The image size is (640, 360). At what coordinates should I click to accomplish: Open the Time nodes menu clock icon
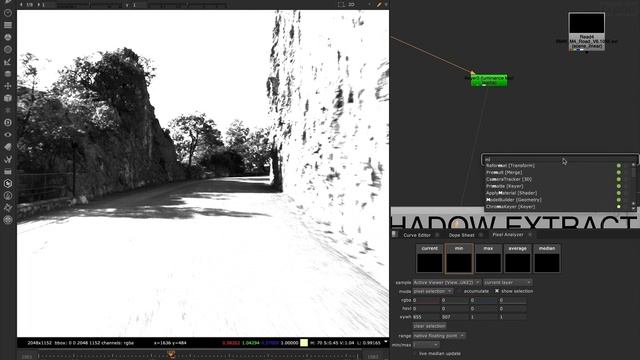pos(8,13)
